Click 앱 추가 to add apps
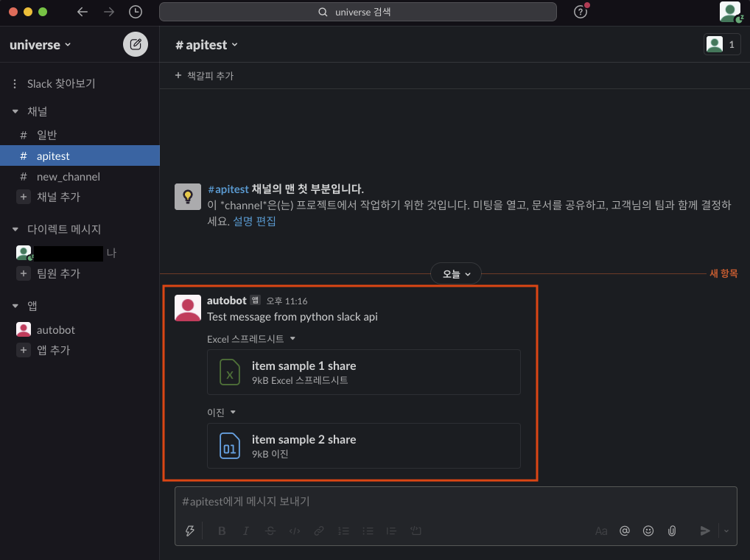750x560 pixels. [54, 350]
